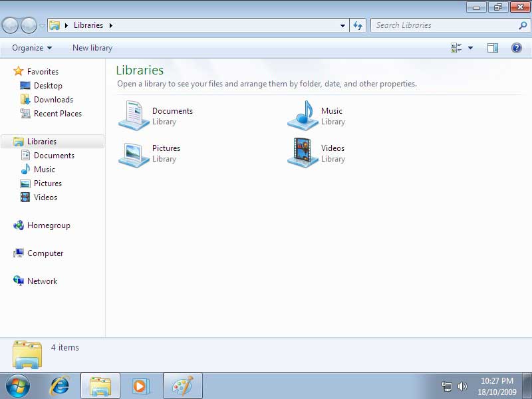Open the Videos library icon
The width and height of the screenshot is (532, 399).
point(303,153)
